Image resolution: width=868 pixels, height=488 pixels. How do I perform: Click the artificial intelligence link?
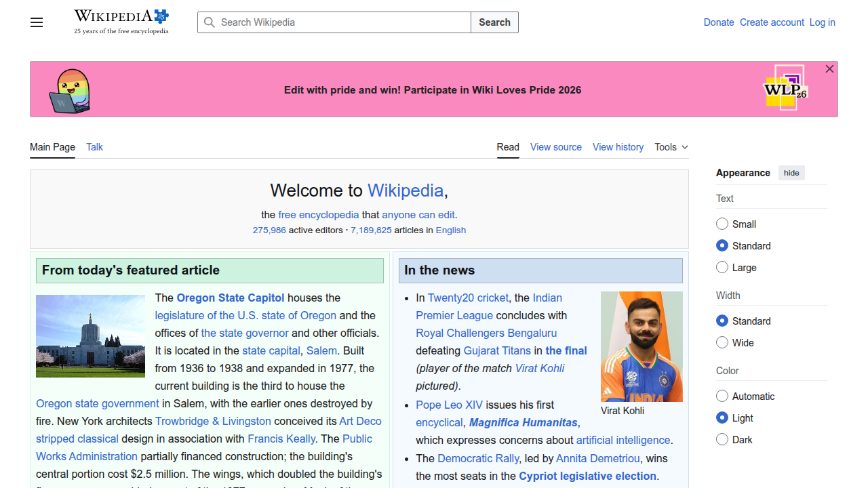point(623,440)
